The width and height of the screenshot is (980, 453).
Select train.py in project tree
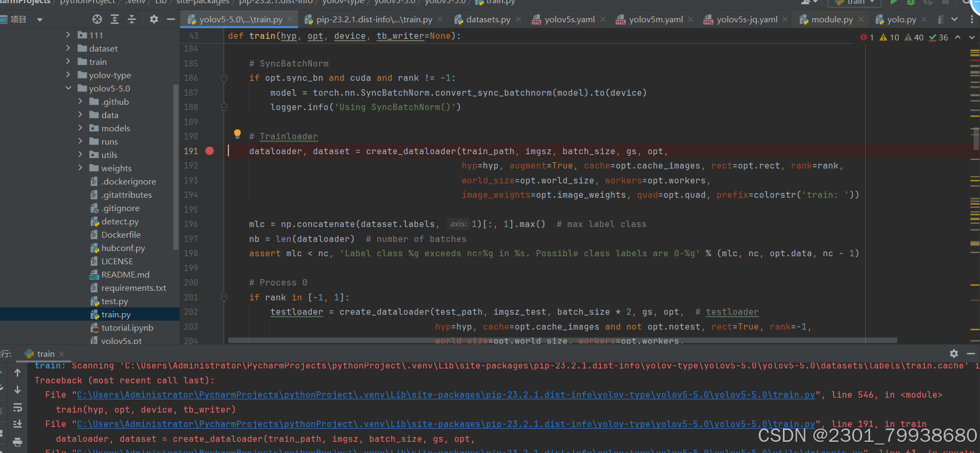(x=116, y=314)
